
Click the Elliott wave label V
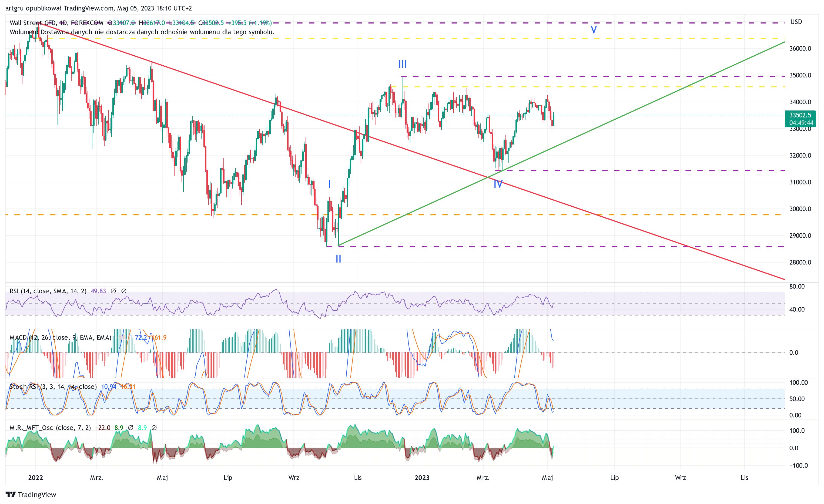pyautogui.click(x=594, y=29)
